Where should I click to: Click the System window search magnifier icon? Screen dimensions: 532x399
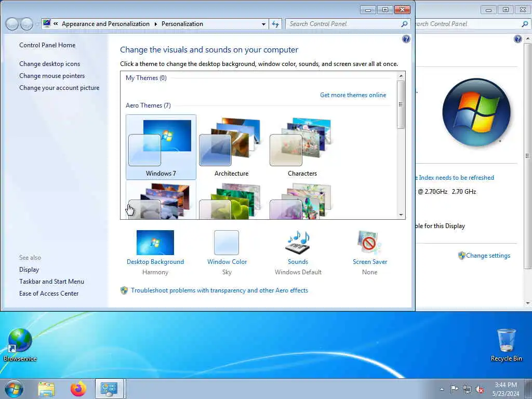(525, 24)
